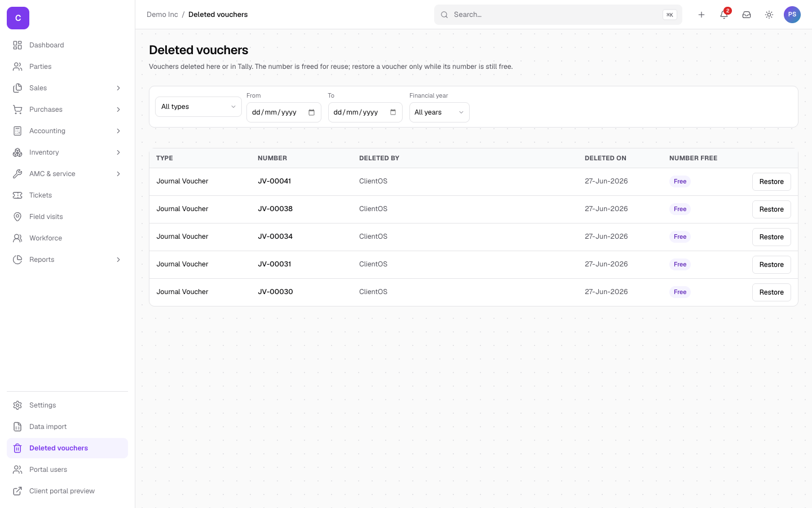Screen dimensions: 812x508
Task: Click voucher number JV-00038
Action: 275,209
